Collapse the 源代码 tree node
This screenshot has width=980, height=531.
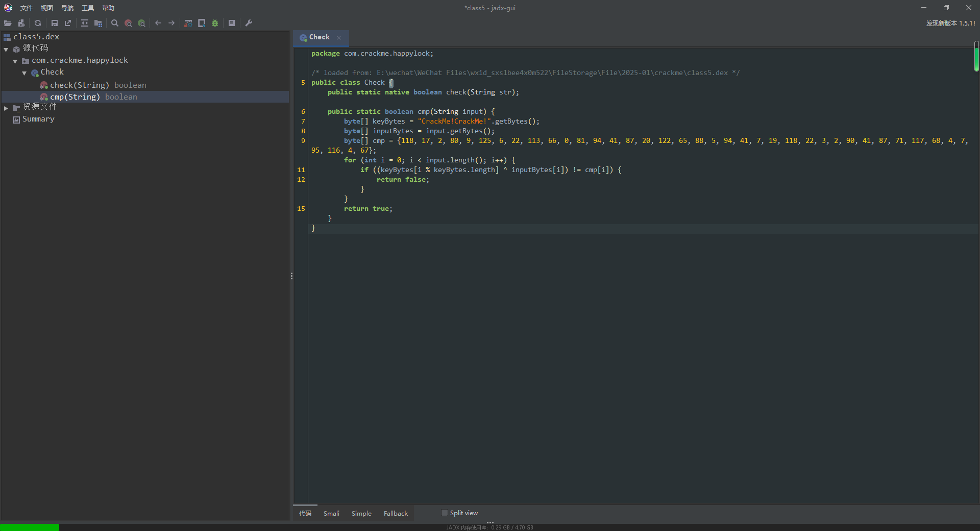6,50
